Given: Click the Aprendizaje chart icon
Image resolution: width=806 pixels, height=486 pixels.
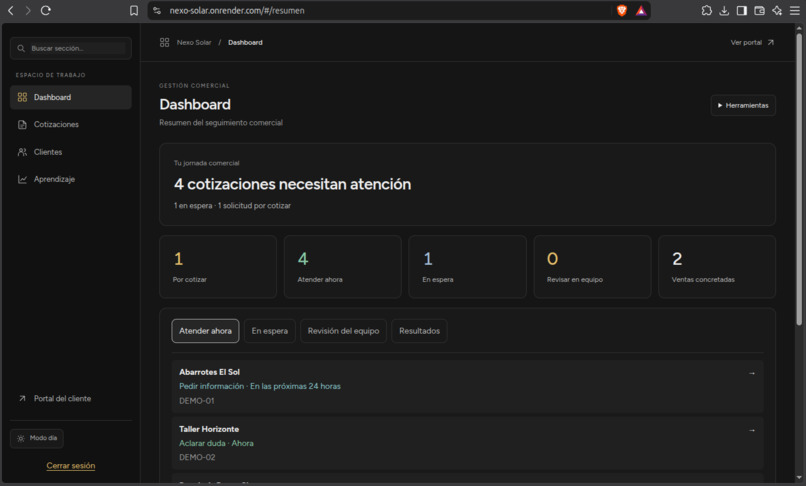Looking at the screenshot, I should tap(22, 179).
